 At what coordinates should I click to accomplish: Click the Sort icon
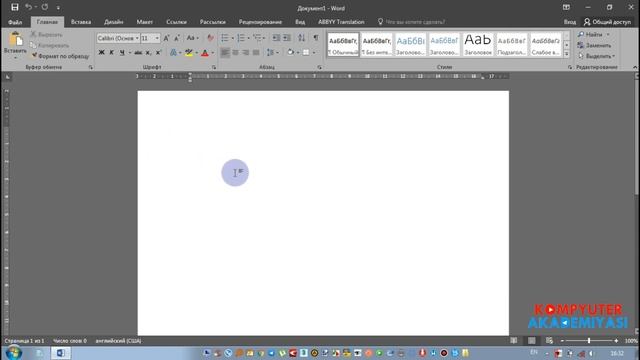point(302,38)
